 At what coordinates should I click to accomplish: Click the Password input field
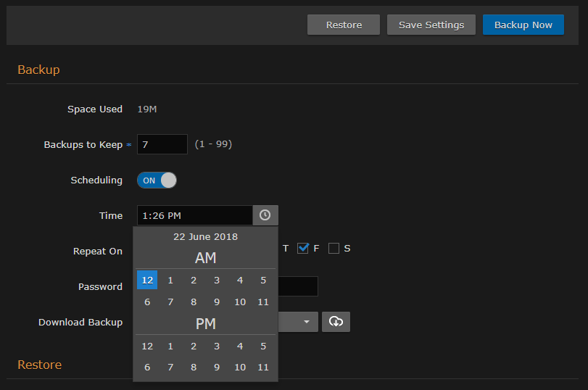[297, 286]
